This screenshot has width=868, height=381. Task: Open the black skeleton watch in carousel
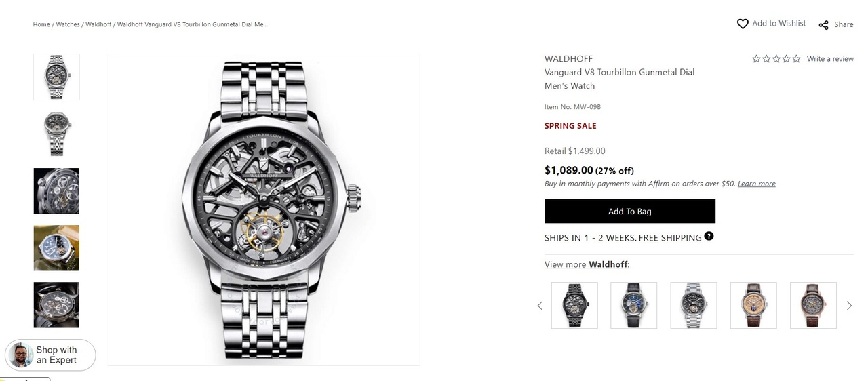tap(574, 305)
